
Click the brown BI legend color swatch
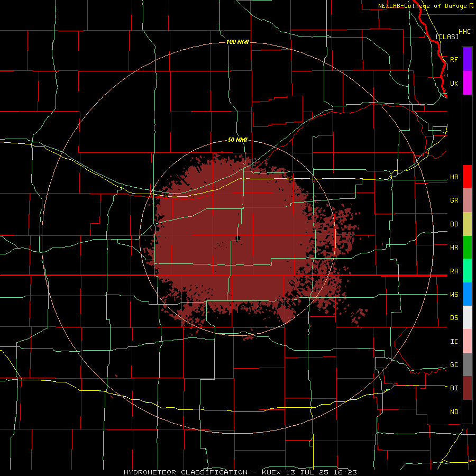[x=467, y=388]
